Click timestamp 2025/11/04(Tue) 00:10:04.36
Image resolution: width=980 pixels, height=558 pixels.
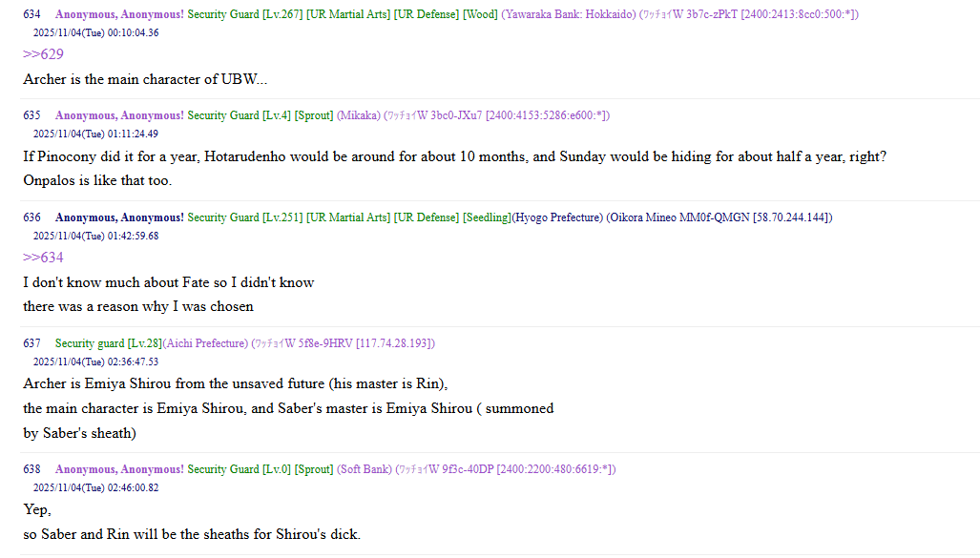pyautogui.click(x=95, y=33)
